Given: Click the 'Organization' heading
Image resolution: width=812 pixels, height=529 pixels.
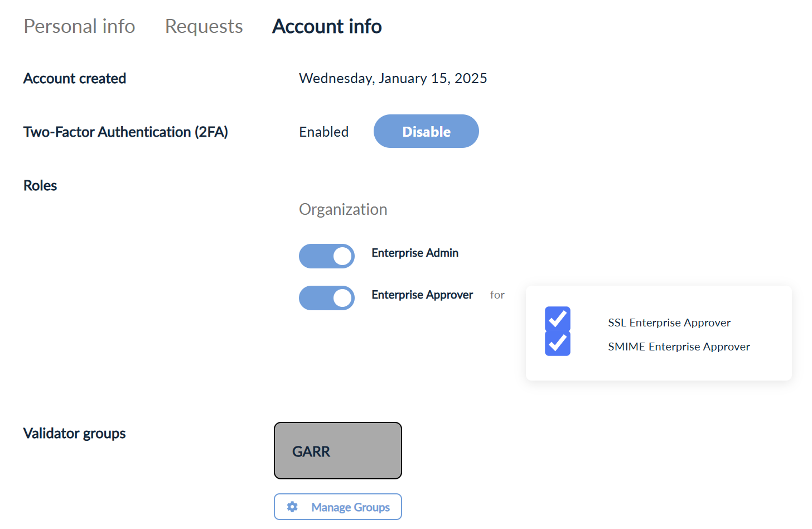Looking at the screenshot, I should coord(343,209).
